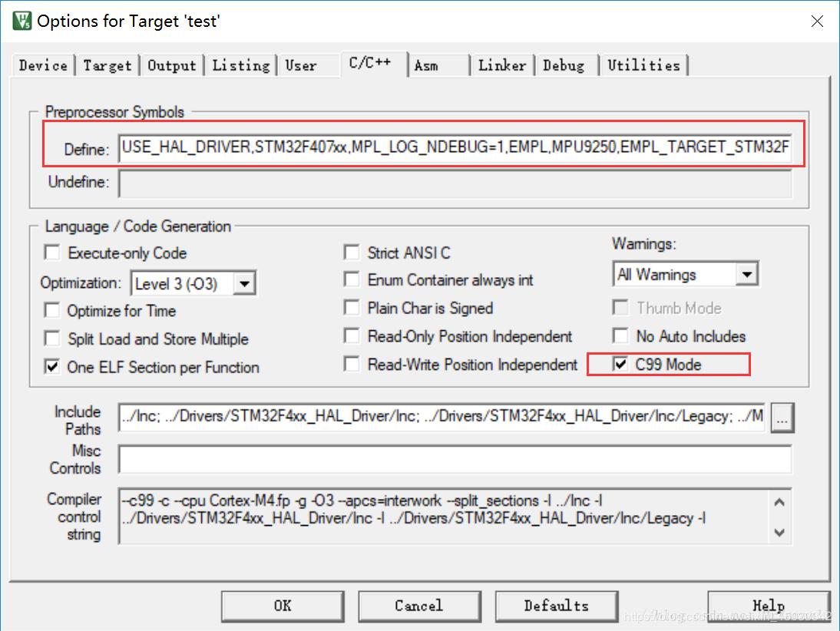This screenshot has height=631, width=840.
Task: Open the Optimization level dropdown
Action: point(244,284)
